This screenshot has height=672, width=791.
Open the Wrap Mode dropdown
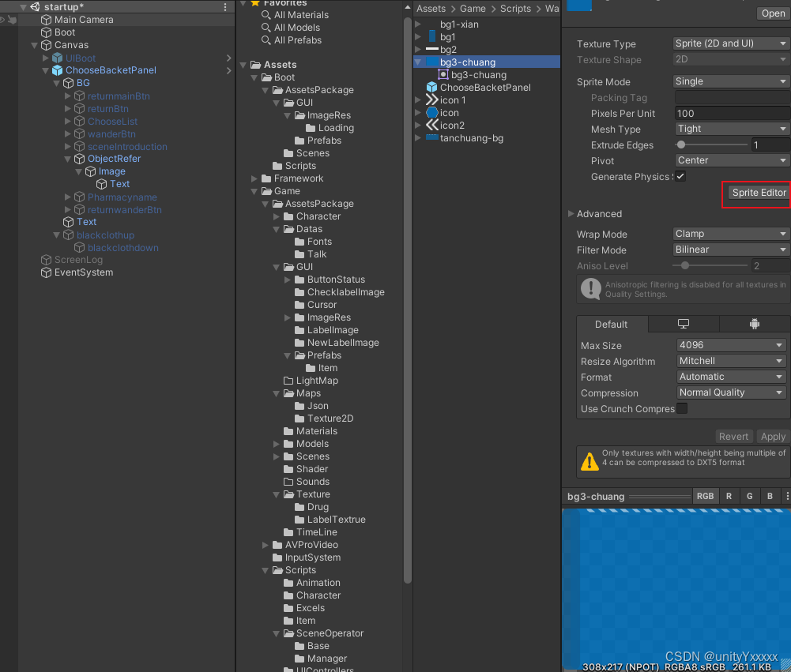pos(729,234)
